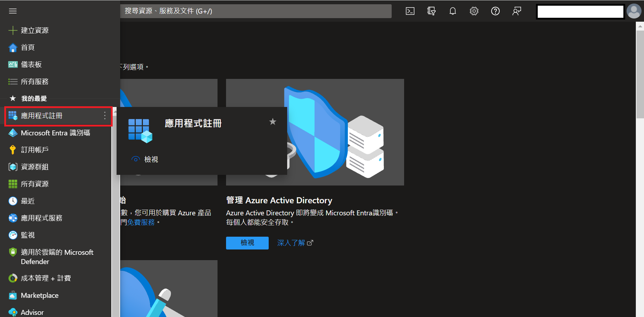Viewport: 644px width, 317px height.
Task: Open 儀表板 from the sidebar
Action: coord(31,64)
